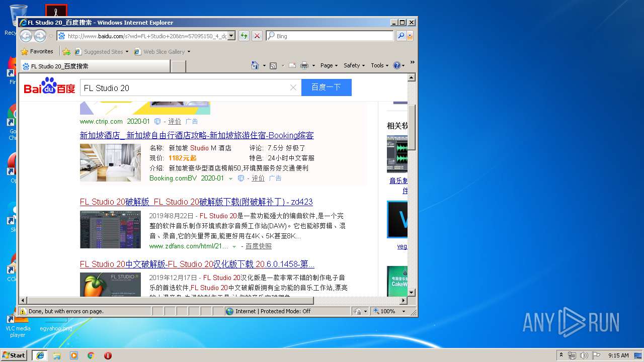644x362 pixels.
Task: Click the CakeWalk thumbnail in the sidebar
Action: coord(397,281)
